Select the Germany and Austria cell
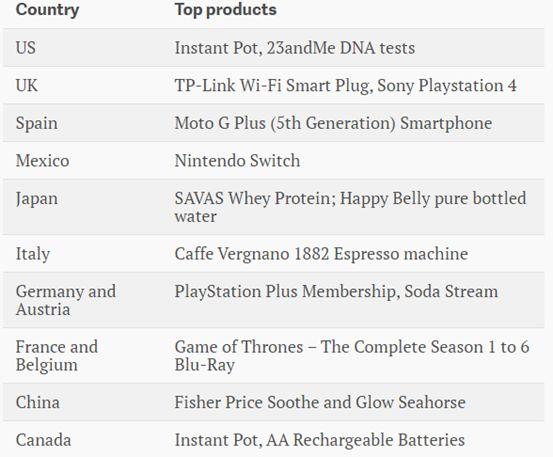The width and height of the screenshot is (553, 457). [66, 300]
